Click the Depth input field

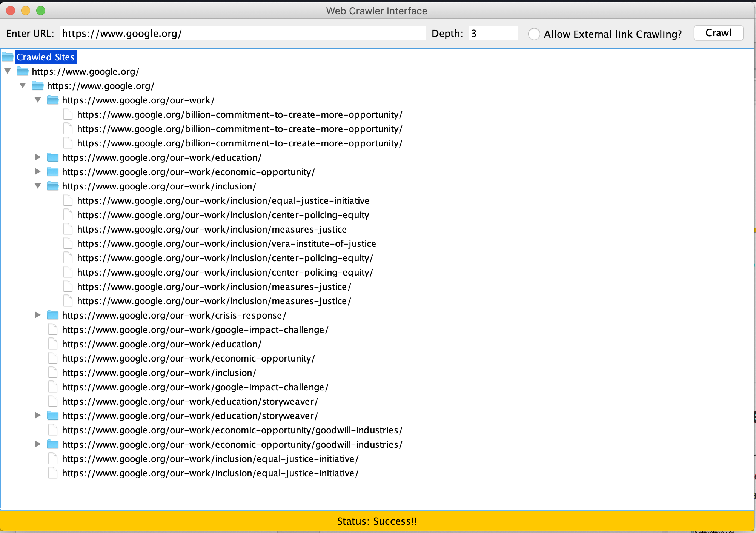click(493, 33)
